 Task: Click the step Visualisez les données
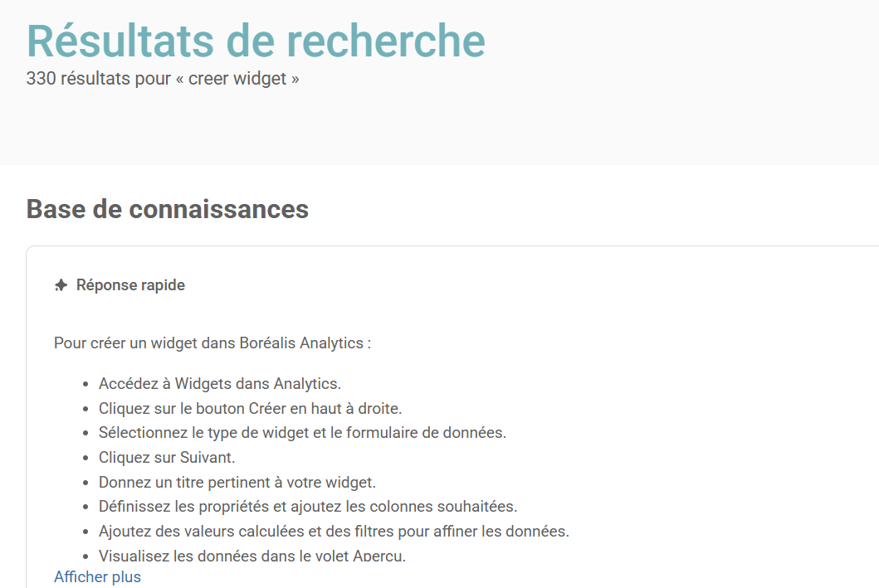coord(251,555)
